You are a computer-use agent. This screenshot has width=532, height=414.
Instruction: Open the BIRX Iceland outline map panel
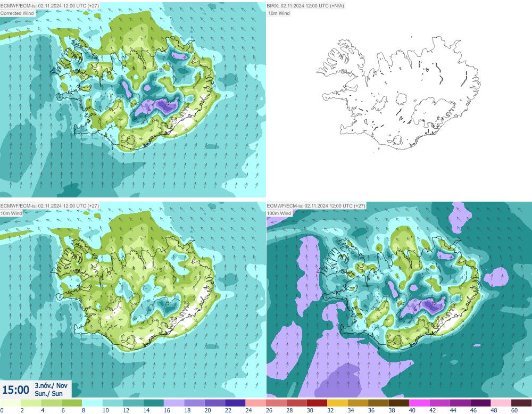tap(399, 100)
